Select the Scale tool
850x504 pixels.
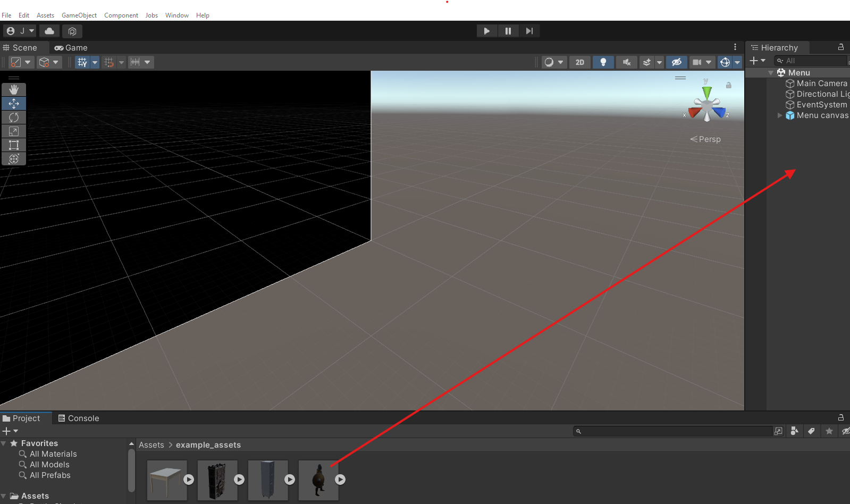click(x=14, y=131)
